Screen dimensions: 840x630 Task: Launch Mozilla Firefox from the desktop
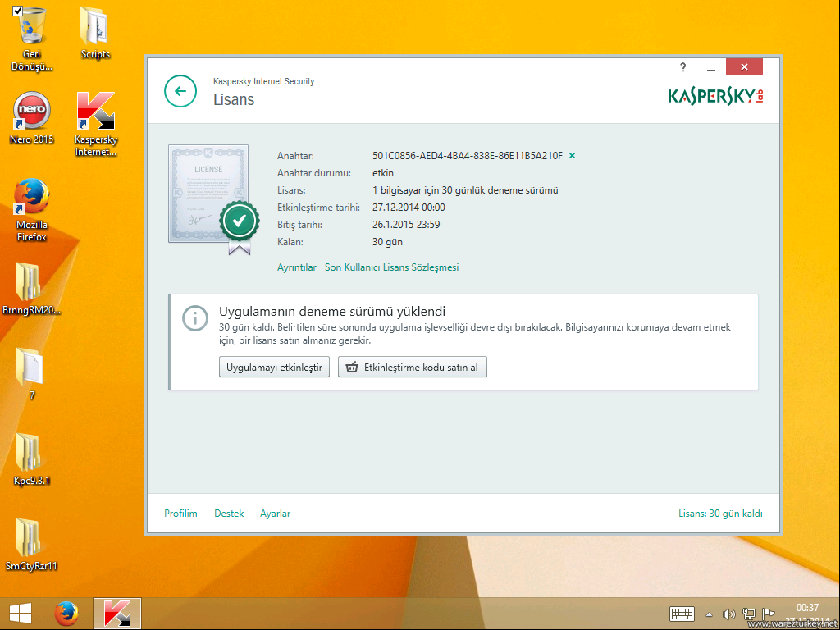[x=32, y=198]
